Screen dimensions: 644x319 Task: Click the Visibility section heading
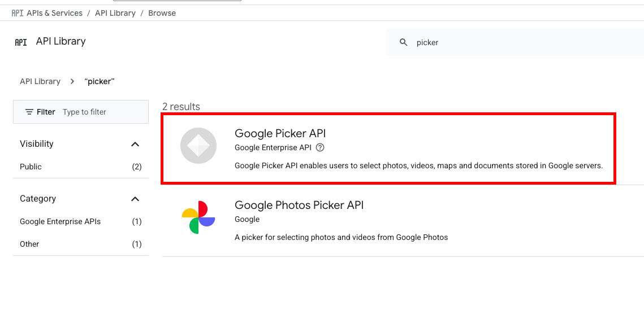[37, 144]
